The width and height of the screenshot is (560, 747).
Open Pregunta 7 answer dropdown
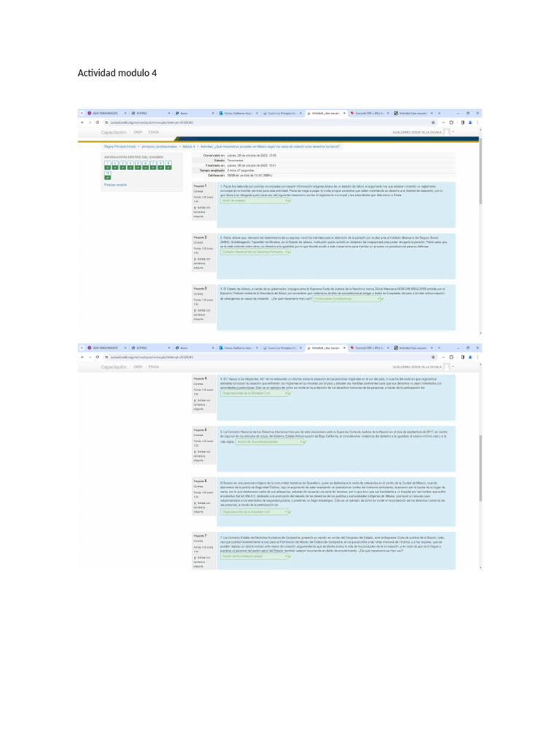pyautogui.click(x=254, y=556)
